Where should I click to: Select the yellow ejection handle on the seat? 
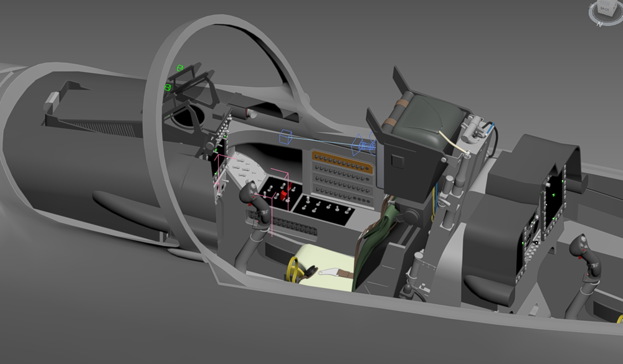point(292,269)
